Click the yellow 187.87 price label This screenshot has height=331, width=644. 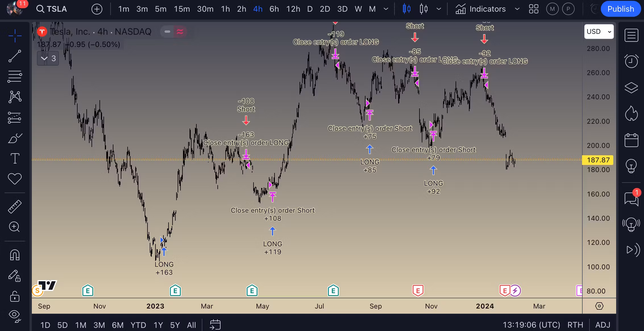598,160
